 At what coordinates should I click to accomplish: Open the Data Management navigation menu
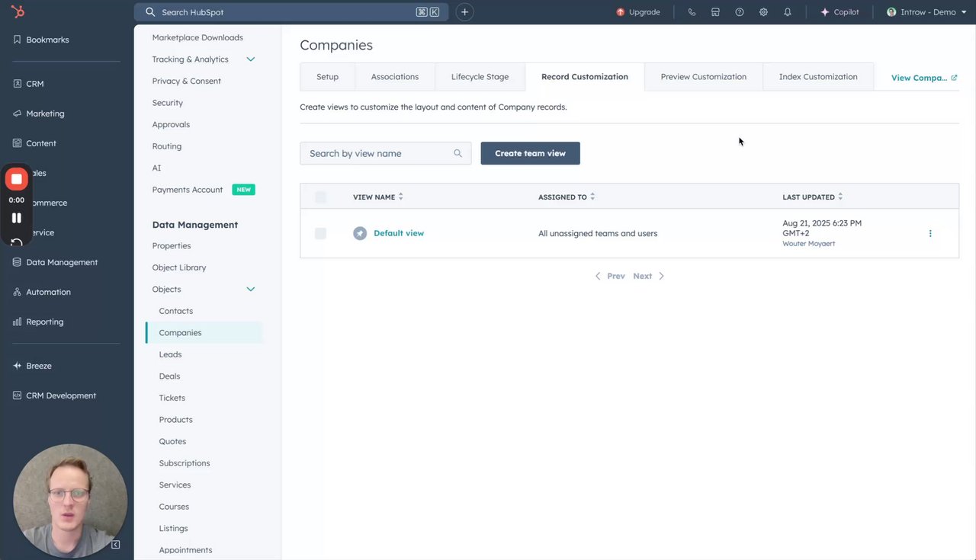click(56, 262)
